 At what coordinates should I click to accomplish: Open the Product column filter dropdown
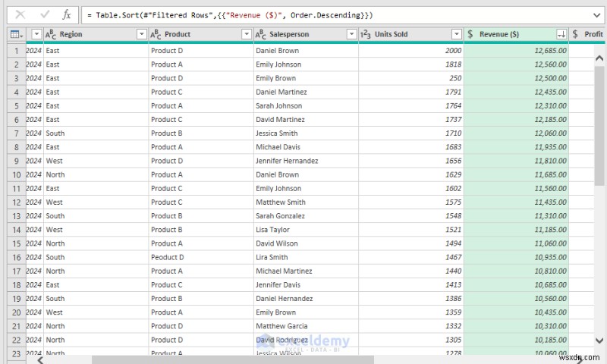[x=247, y=34]
